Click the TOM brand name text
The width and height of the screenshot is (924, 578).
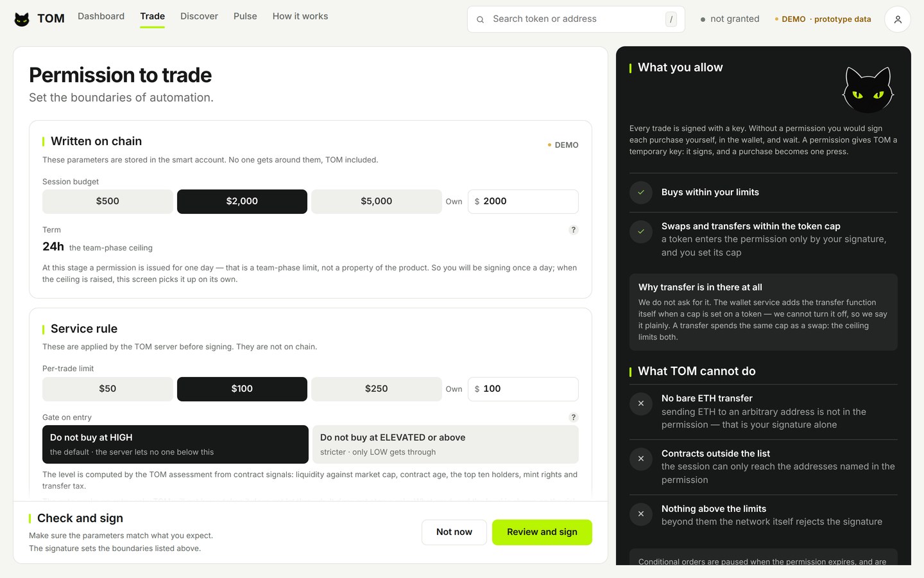pos(51,19)
